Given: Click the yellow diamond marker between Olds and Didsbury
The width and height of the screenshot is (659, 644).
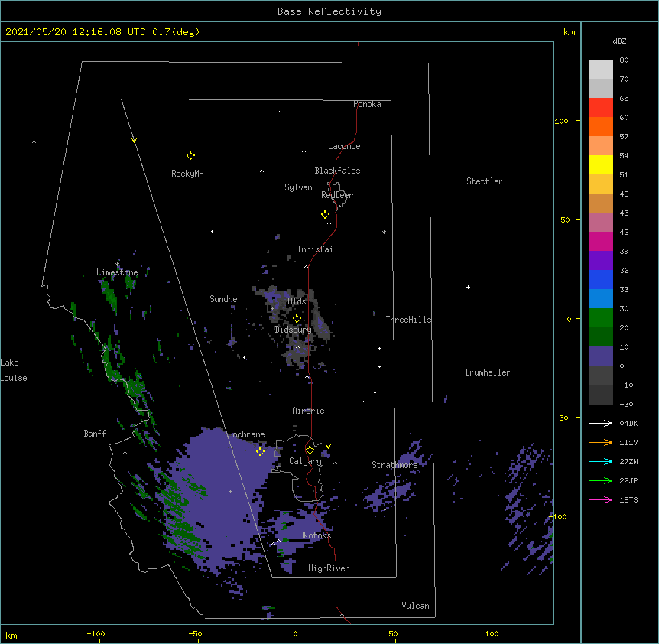Looking at the screenshot, I should [x=297, y=318].
